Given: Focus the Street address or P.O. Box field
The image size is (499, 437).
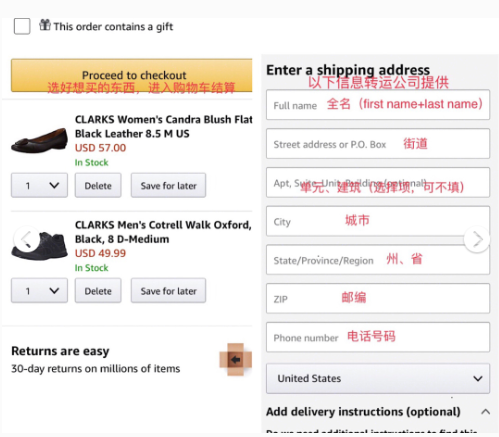Looking at the screenshot, I should click(x=378, y=144).
